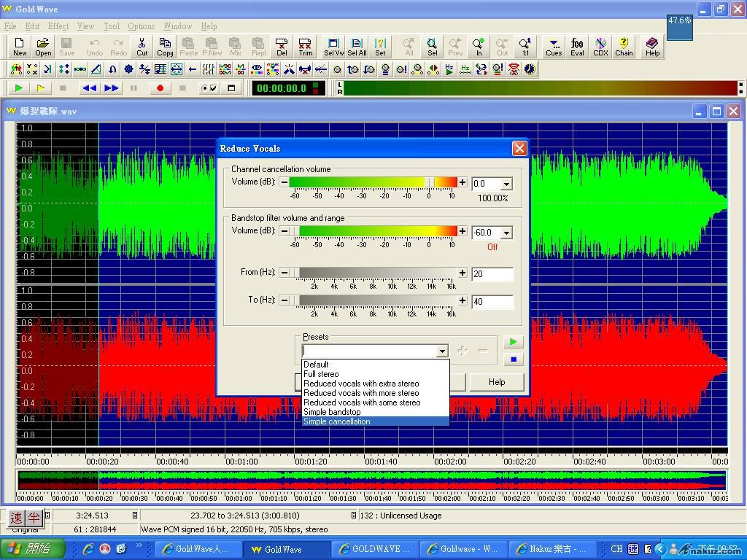Click the red lips Reduce Vocals effect icon
The width and height of the screenshot is (747, 560).
tap(514, 69)
